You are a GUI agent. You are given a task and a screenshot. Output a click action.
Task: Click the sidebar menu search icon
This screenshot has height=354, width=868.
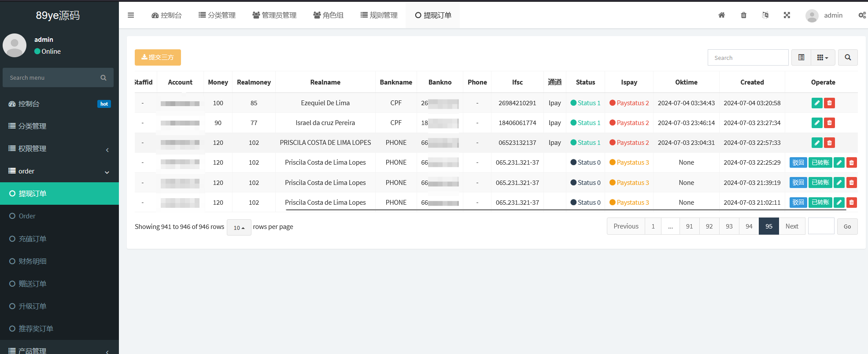(x=103, y=77)
